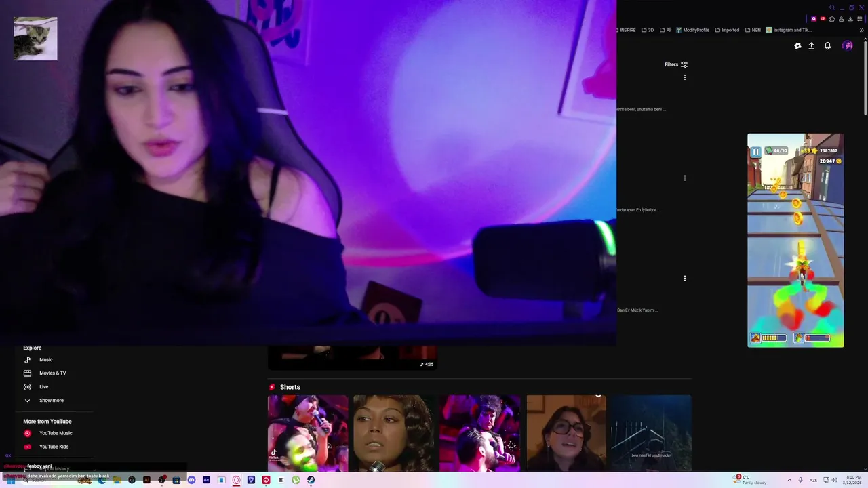Viewport: 868px width, 488px height.
Task: Open the NSN bookmark folder
Action: (x=753, y=30)
